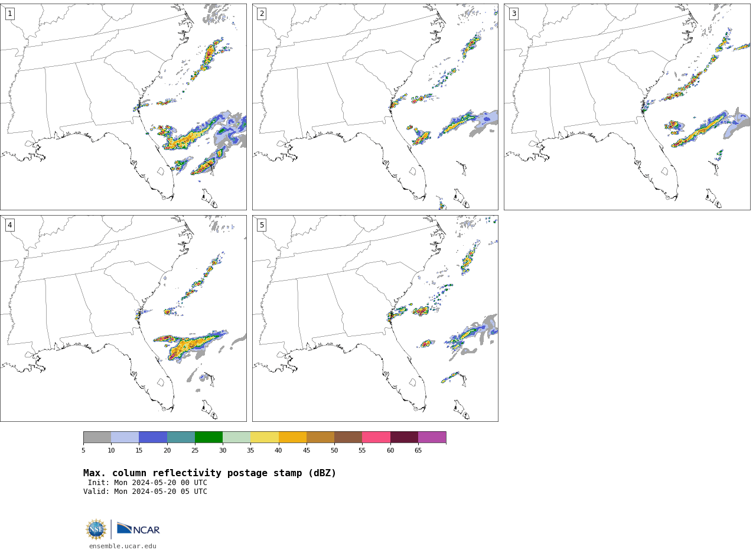The height and width of the screenshot is (553, 756).
Task: Click the number 3 panel label
Action: (x=513, y=14)
